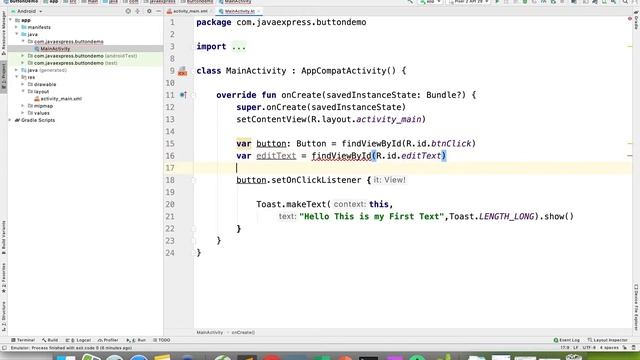The image size is (640, 360).
Task: Place cursor on the empty line 17
Action: (x=412, y=168)
